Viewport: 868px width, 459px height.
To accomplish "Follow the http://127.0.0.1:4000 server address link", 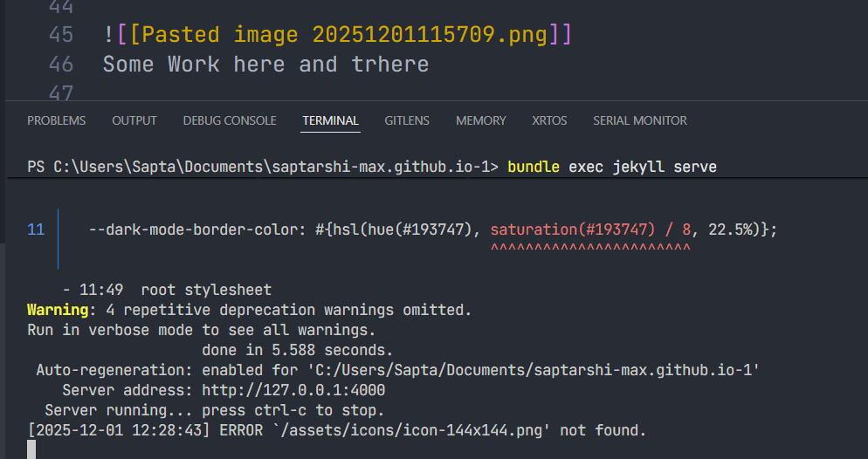I will tap(293, 390).
